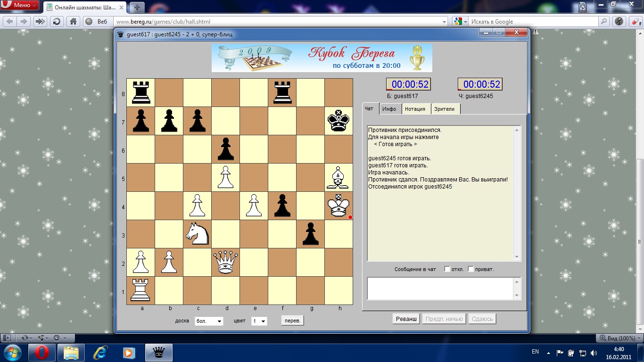644x362 pixels.
Task: Click the 'Реванш' button
Action: [x=406, y=319]
